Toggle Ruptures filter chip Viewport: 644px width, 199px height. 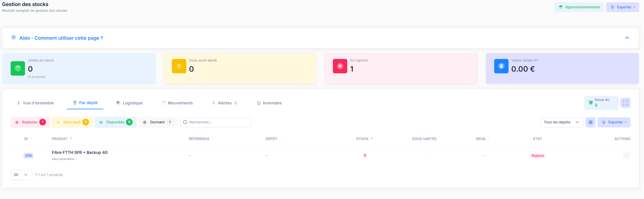click(30, 122)
